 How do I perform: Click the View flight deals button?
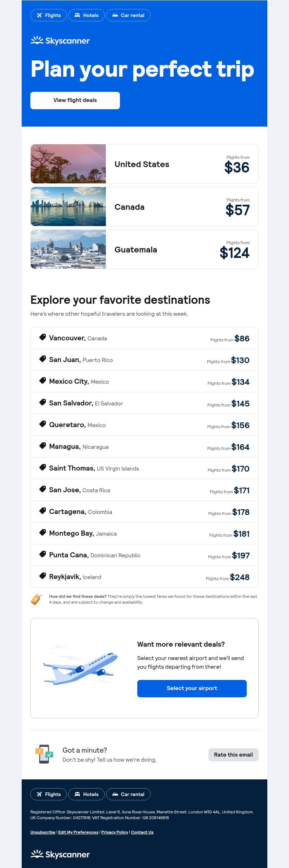click(x=75, y=100)
